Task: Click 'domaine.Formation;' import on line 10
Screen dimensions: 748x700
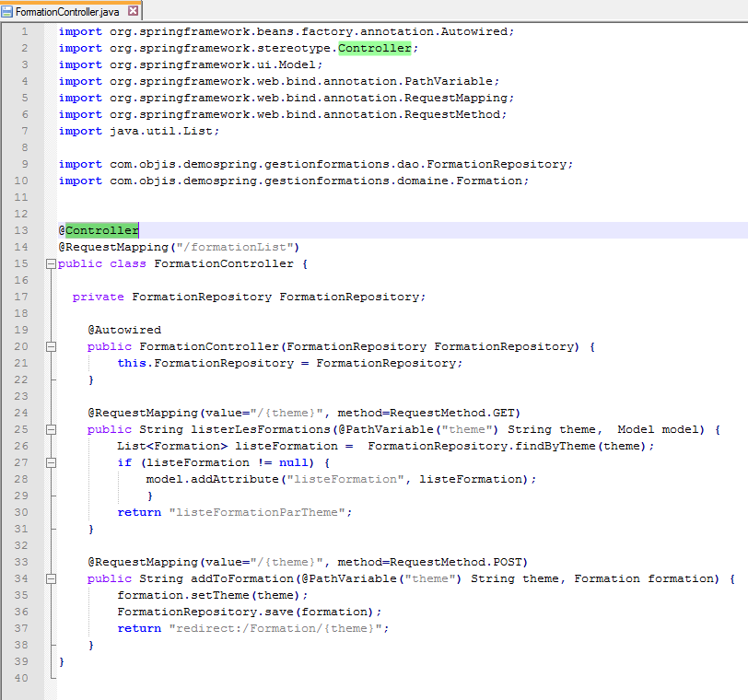Action: (x=462, y=181)
